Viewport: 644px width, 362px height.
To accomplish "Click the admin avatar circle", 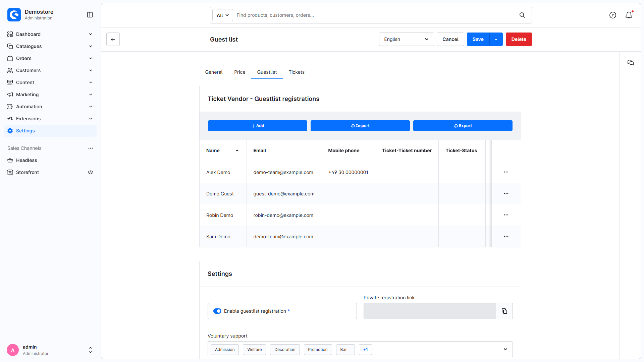I will (13, 350).
